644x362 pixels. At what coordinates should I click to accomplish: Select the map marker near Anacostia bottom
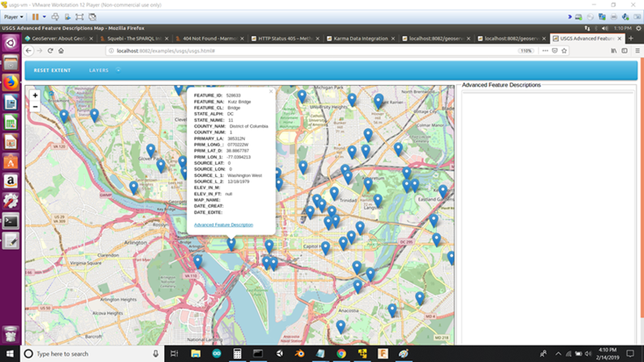pyautogui.click(x=340, y=327)
